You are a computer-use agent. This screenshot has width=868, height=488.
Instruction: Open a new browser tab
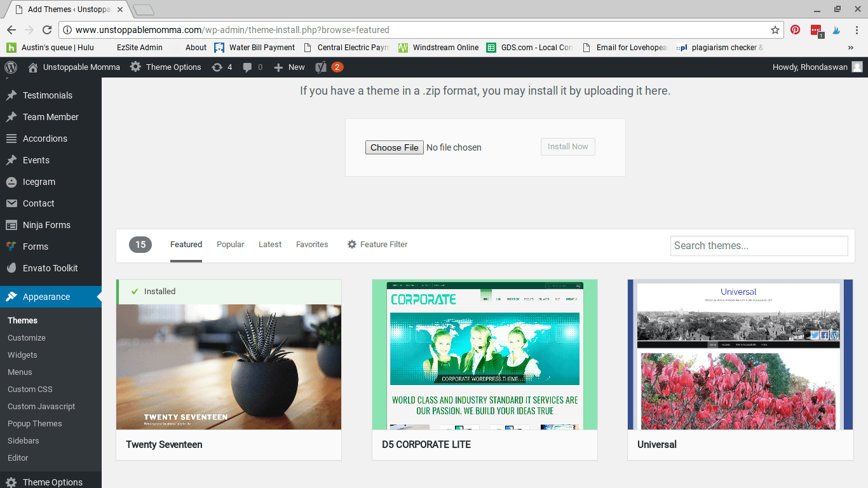click(x=144, y=10)
